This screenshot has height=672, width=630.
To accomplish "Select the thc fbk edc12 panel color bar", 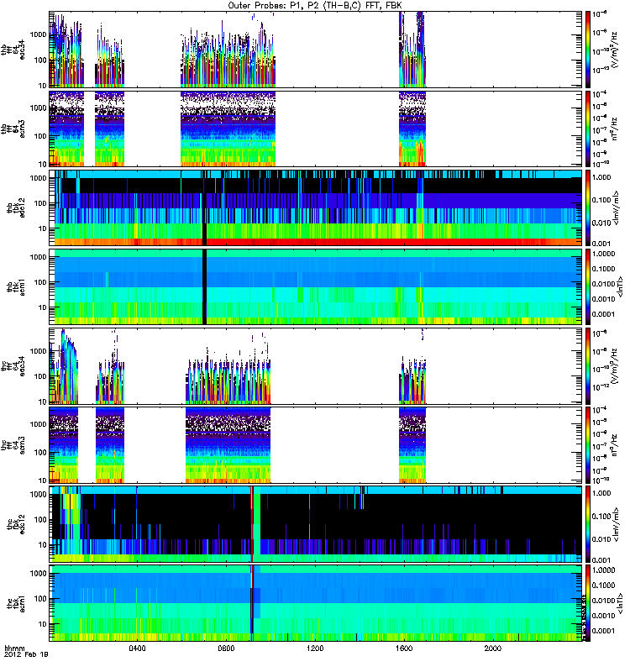I will 587,524.
